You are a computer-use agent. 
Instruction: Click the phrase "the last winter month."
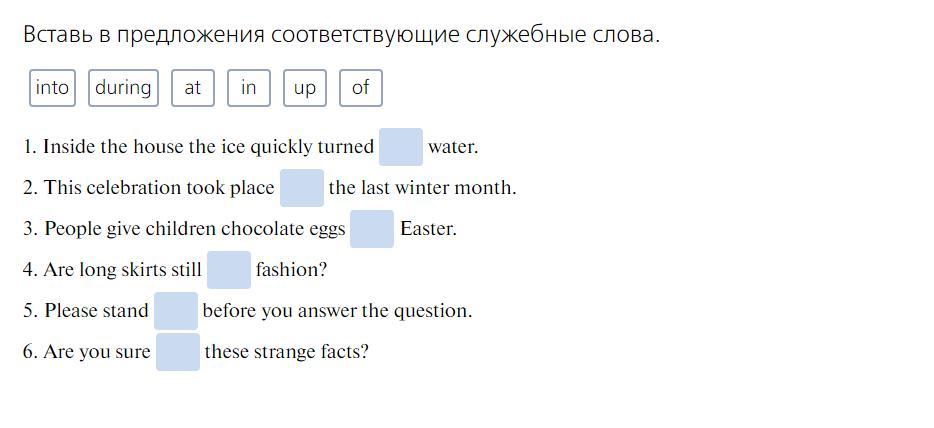pyautogui.click(x=422, y=188)
